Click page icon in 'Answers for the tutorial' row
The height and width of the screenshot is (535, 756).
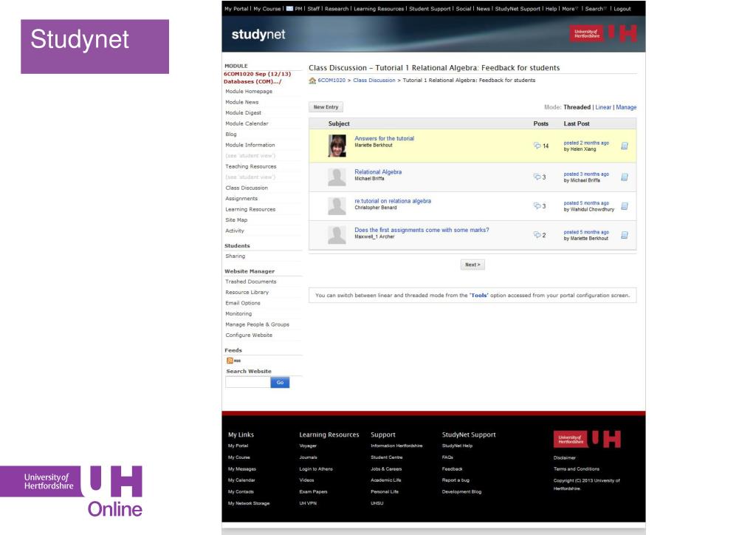pos(625,146)
